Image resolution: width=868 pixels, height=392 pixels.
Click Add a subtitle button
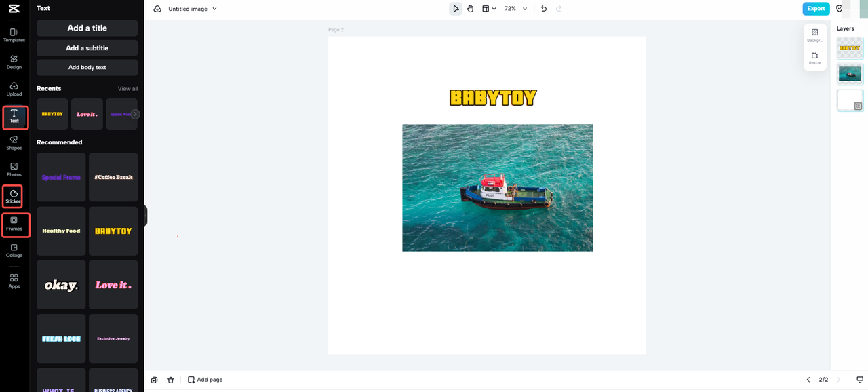(87, 48)
